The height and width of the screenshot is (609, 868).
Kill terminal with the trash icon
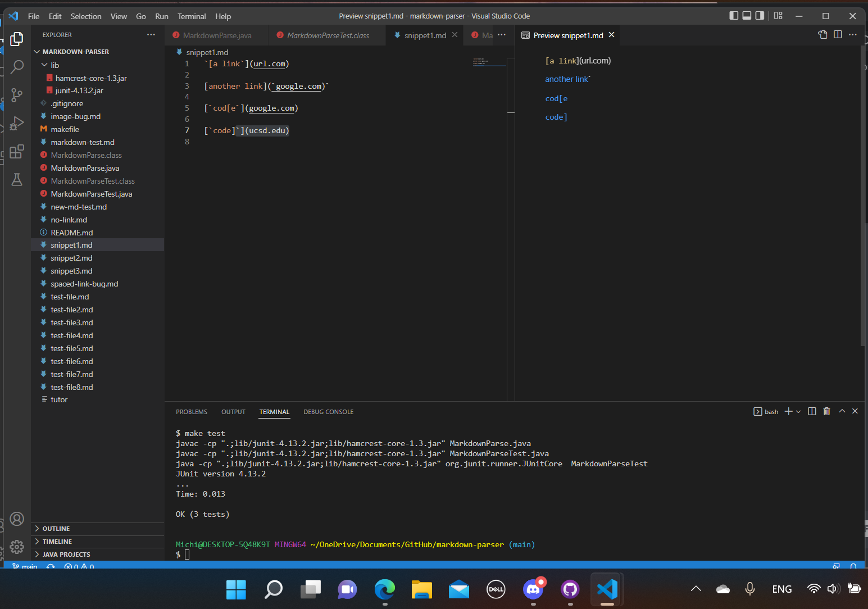pos(826,411)
